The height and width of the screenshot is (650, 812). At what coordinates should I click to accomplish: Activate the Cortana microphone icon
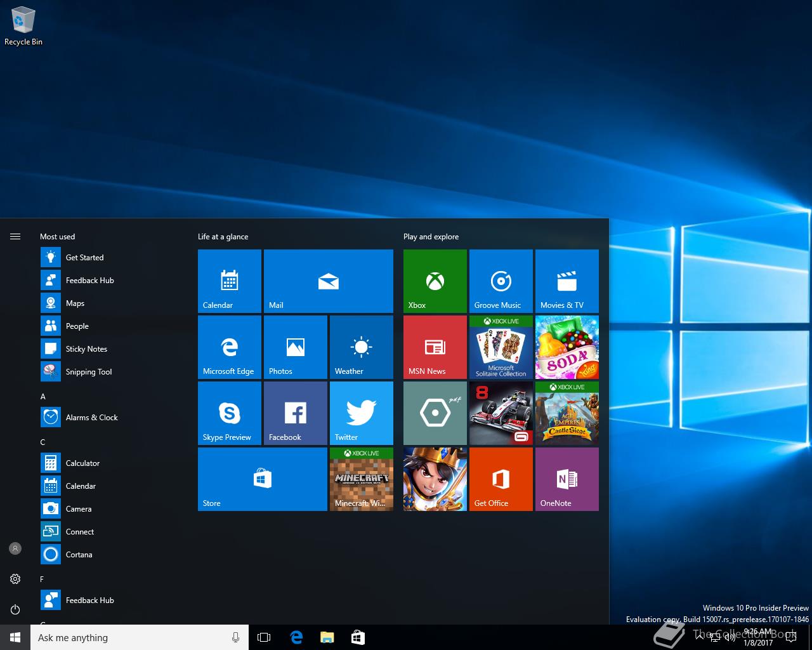(236, 637)
